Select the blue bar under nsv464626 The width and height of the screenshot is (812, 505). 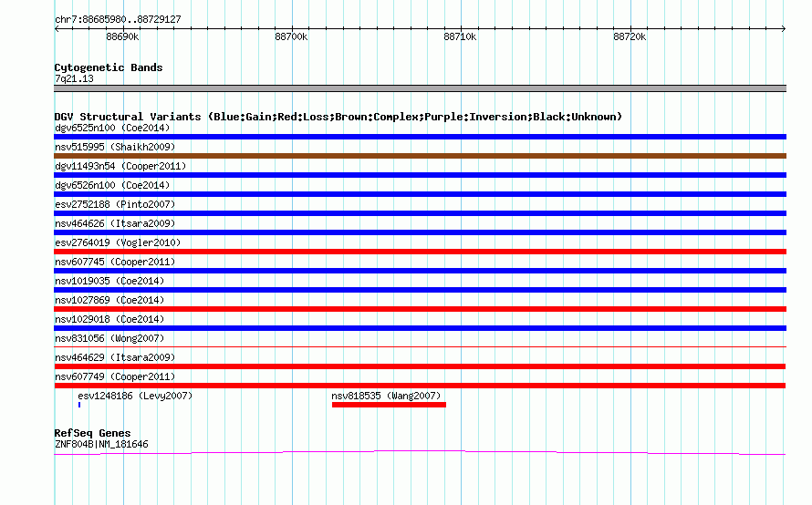click(420, 232)
